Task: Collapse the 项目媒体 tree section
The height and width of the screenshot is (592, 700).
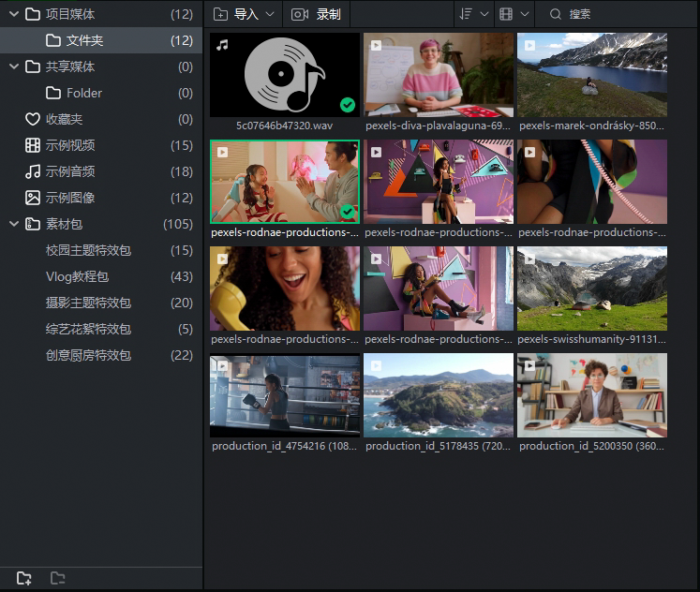Action: (13, 14)
